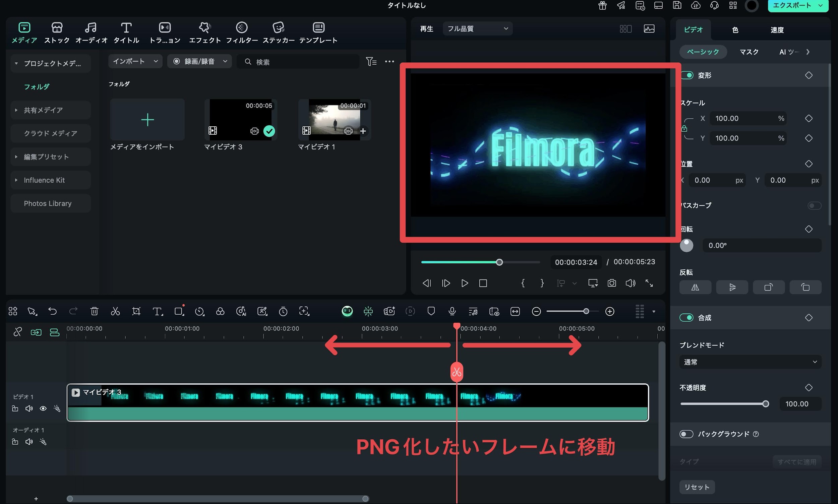Mark out point with right brace
This screenshot has height=504, width=838.
point(542,283)
